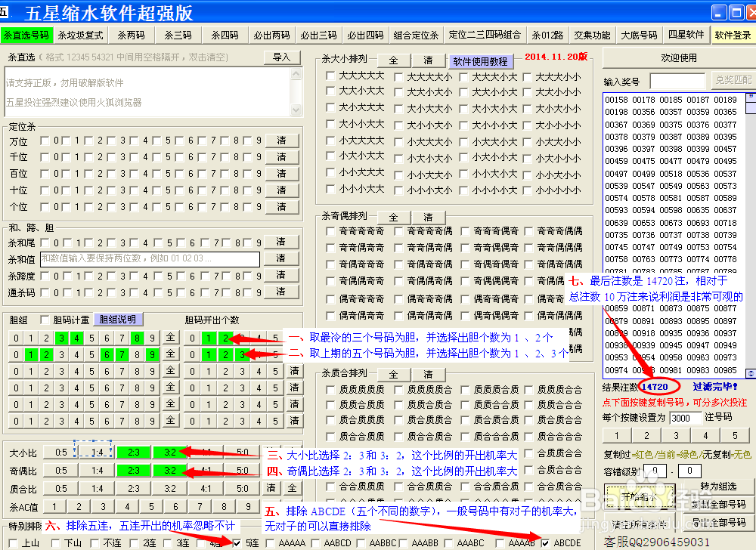Go to the 交集功能 tab
Image resolution: width=756 pixels, height=550 pixels.
(x=592, y=36)
